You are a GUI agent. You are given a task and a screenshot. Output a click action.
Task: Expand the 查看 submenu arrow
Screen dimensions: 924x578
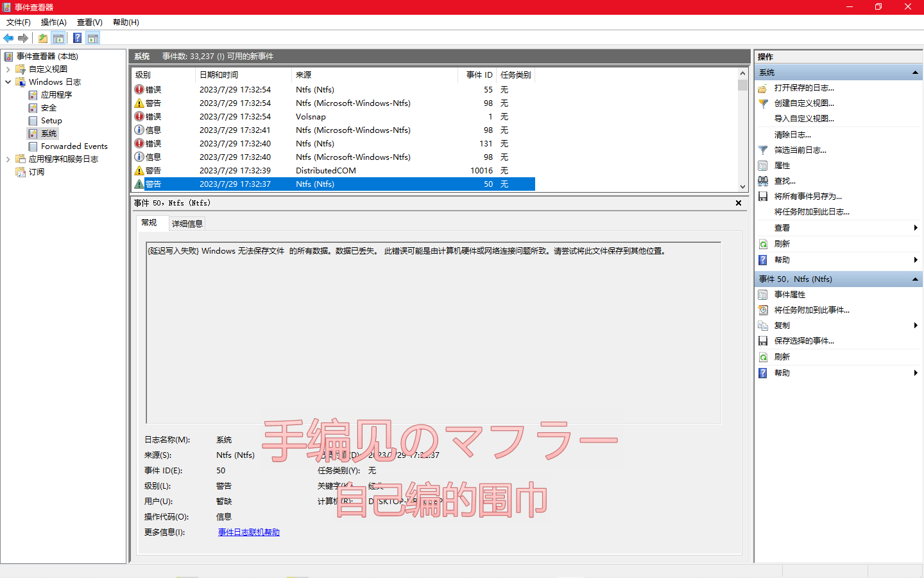(x=916, y=228)
